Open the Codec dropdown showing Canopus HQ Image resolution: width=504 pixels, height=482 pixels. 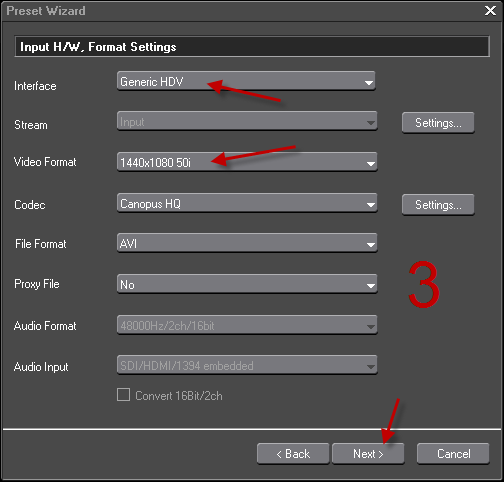[247, 203]
